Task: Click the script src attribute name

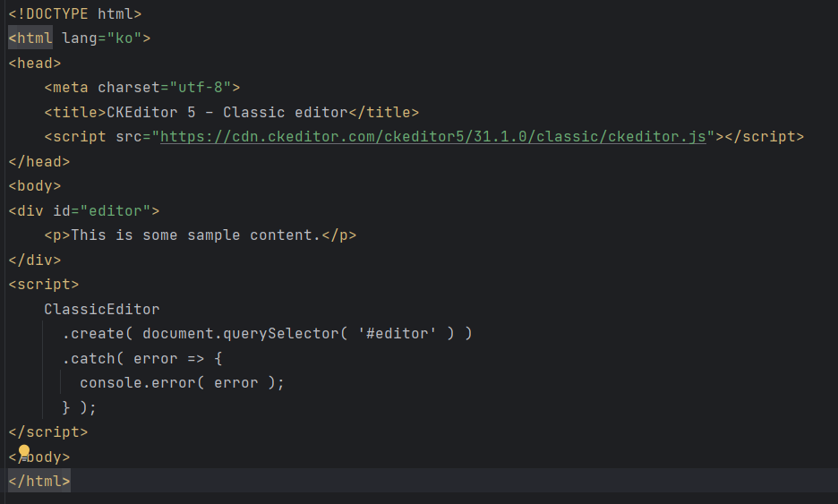Action: tap(129, 137)
